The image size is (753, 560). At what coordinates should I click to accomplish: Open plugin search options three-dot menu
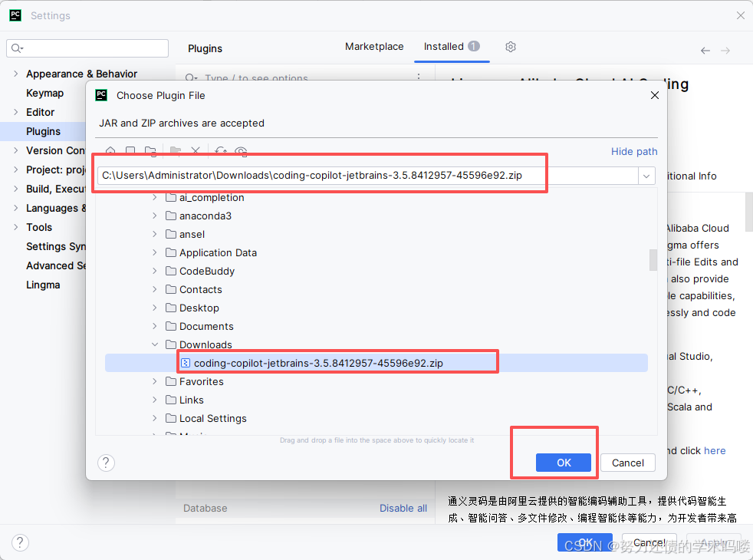point(419,77)
